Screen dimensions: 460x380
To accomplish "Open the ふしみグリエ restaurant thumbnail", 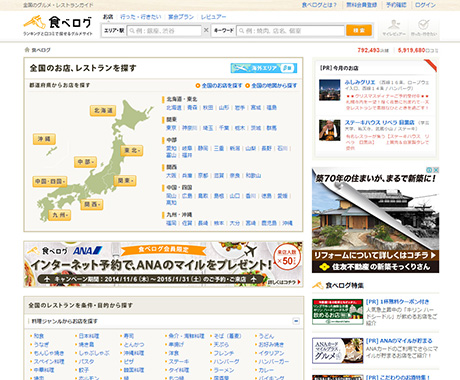I will [329, 90].
